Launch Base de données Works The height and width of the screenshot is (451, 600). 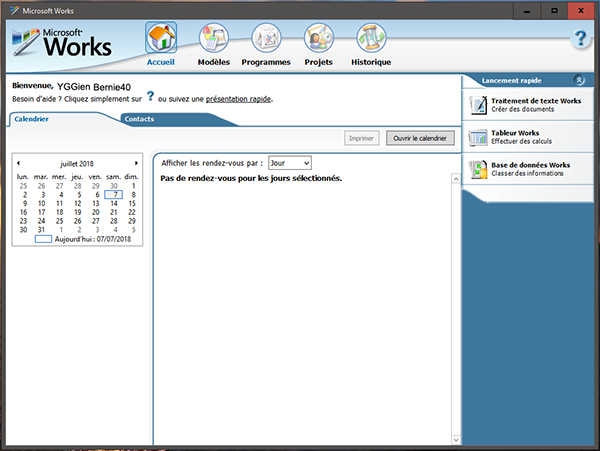tap(528, 169)
